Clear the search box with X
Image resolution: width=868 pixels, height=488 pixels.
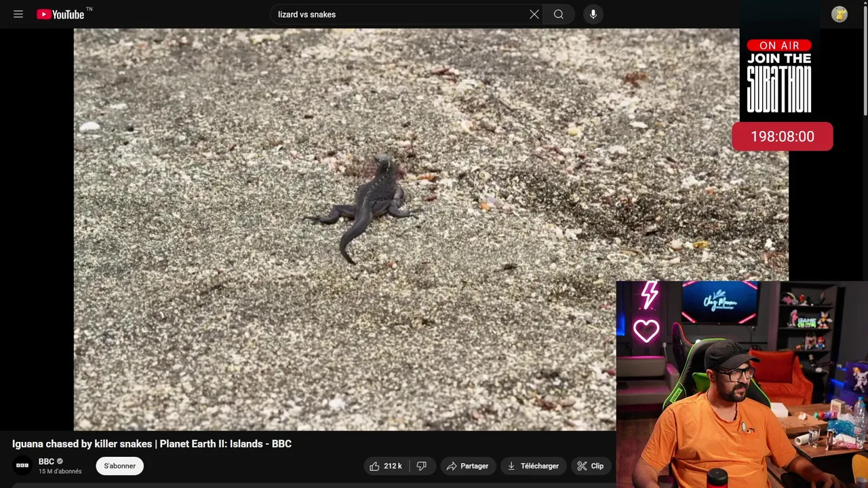click(534, 14)
